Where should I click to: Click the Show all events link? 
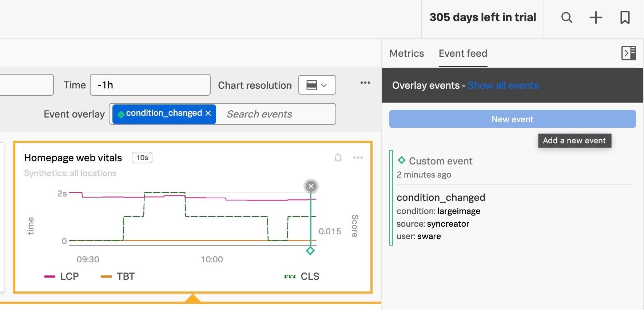tap(503, 86)
